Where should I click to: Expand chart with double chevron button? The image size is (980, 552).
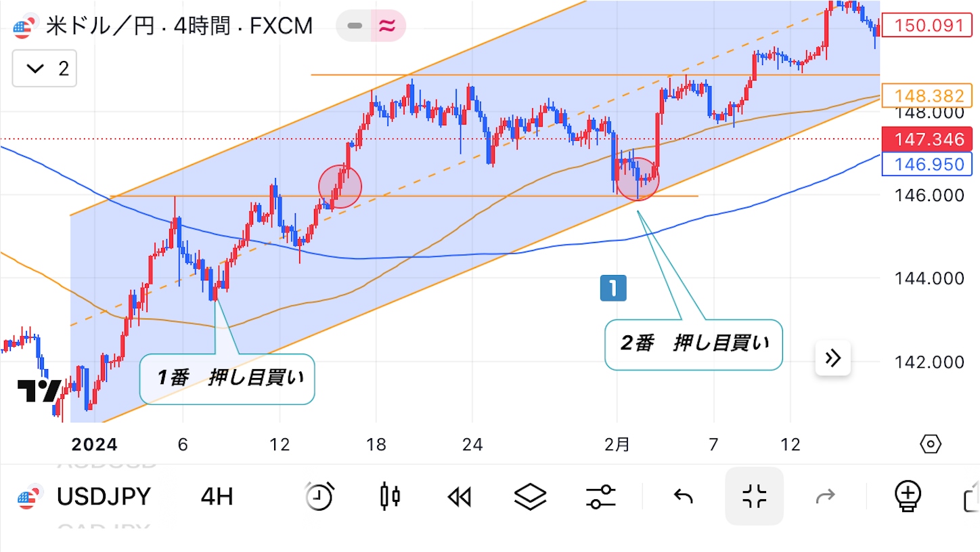click(x=833, y=358)
